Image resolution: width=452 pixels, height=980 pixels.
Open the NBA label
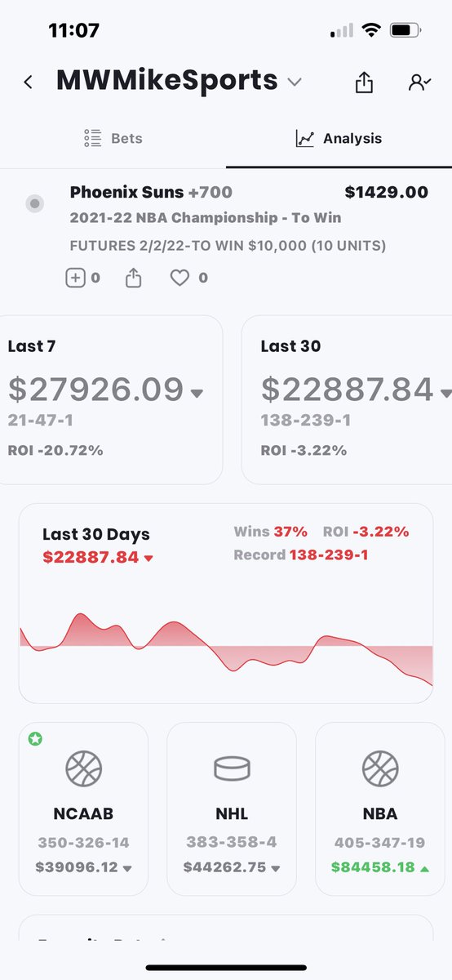380,814
